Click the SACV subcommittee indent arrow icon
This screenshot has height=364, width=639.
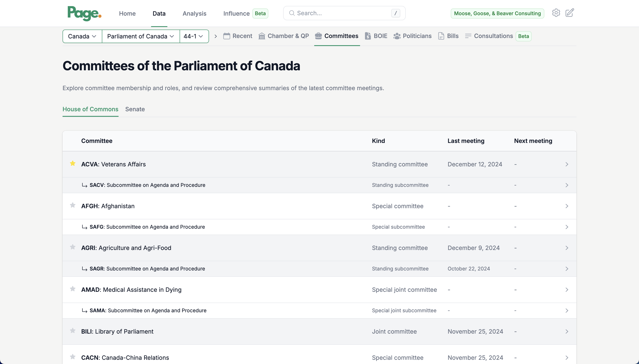point(85,185)
